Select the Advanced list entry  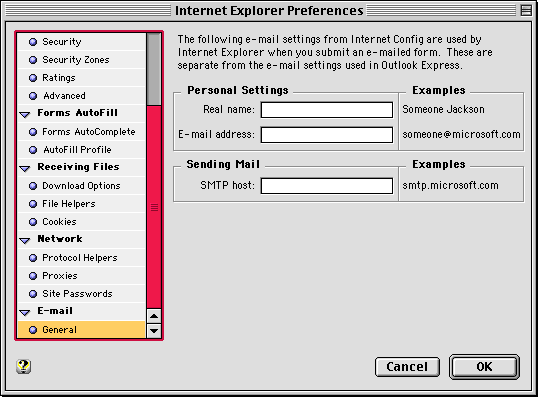coord(82,96)
